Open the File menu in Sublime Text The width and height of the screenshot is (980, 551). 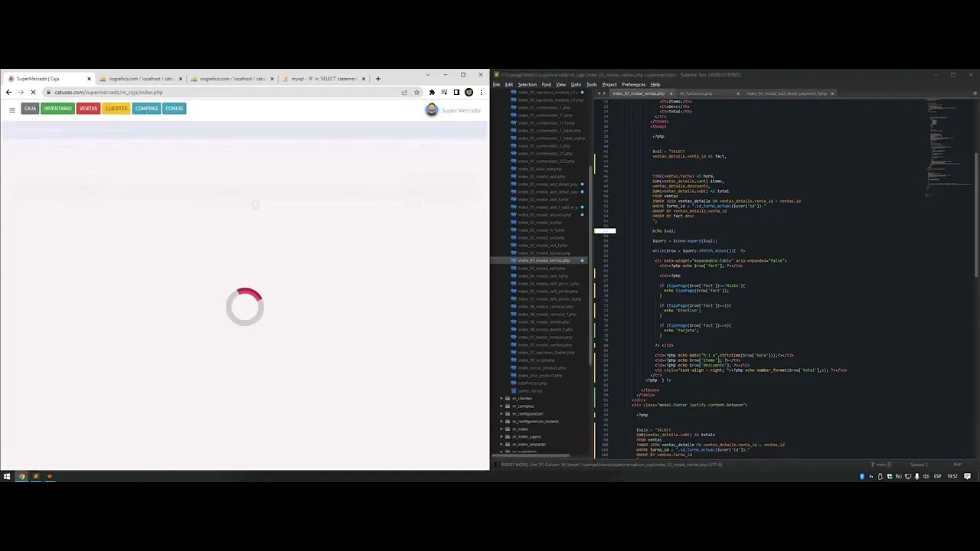tap(496, 84)
